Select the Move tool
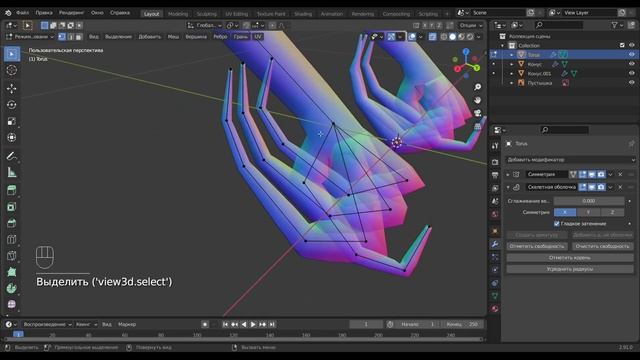The image size is (640, 360). tap(11, 88)
